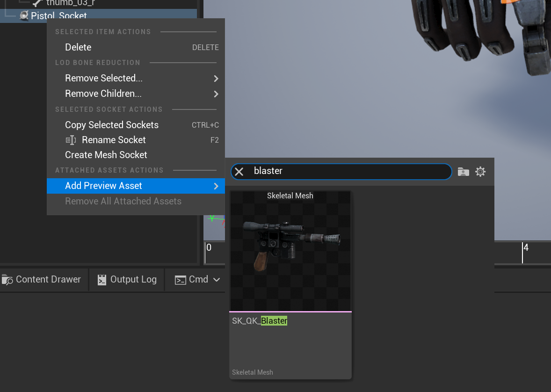Click the thumb_03_r bone icon

click(x=37, y=3)
